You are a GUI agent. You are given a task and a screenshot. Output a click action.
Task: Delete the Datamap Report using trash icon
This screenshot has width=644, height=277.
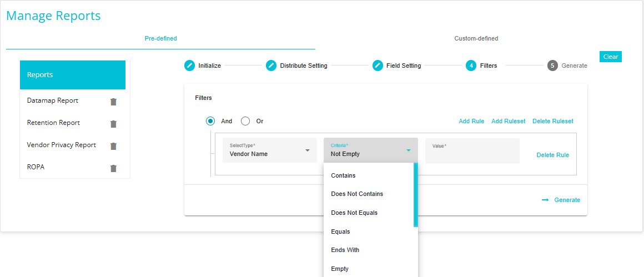[113, 102]
